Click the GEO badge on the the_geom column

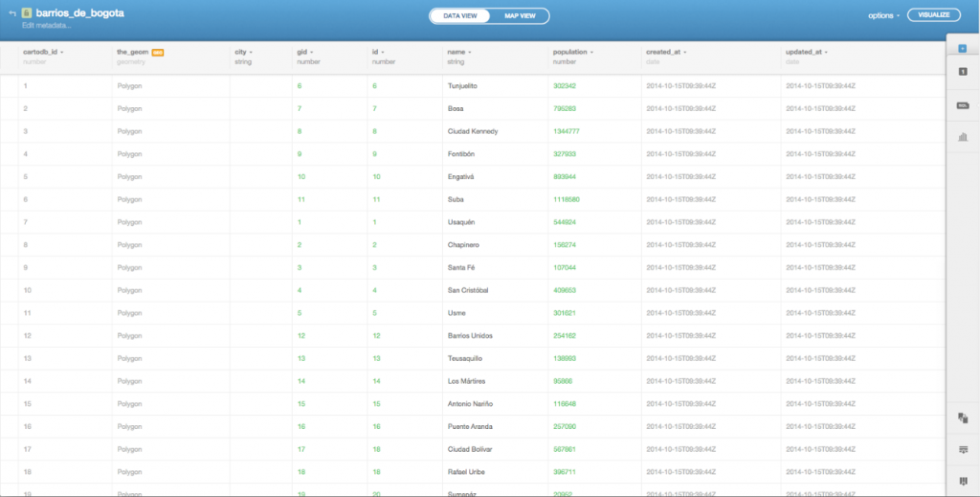click(158, 52)
